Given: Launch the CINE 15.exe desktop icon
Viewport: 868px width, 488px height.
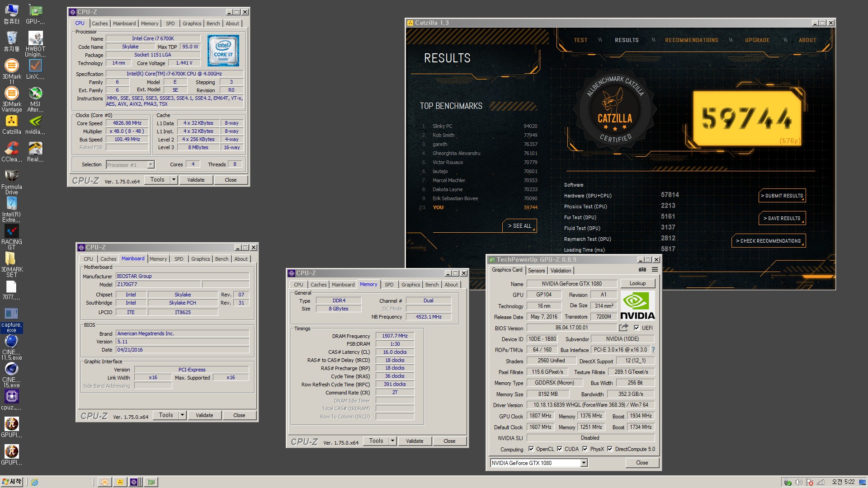Looking at the screenshot, I should tap(12, 375).
